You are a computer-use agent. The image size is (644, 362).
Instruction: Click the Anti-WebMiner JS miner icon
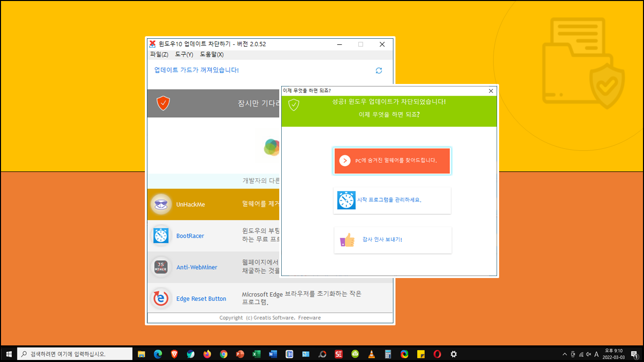tap(161, 267)
